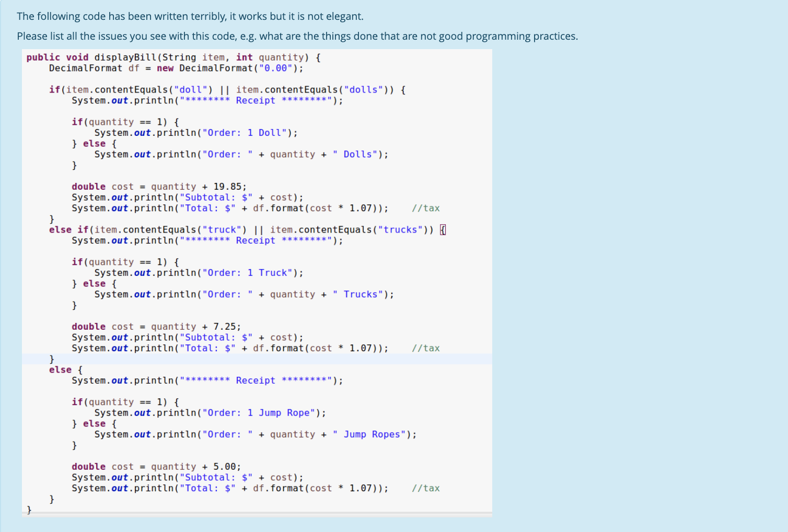788x532 pixels.
Task: Click the boxed opening brace after "trucks"))
Action: 443,230
